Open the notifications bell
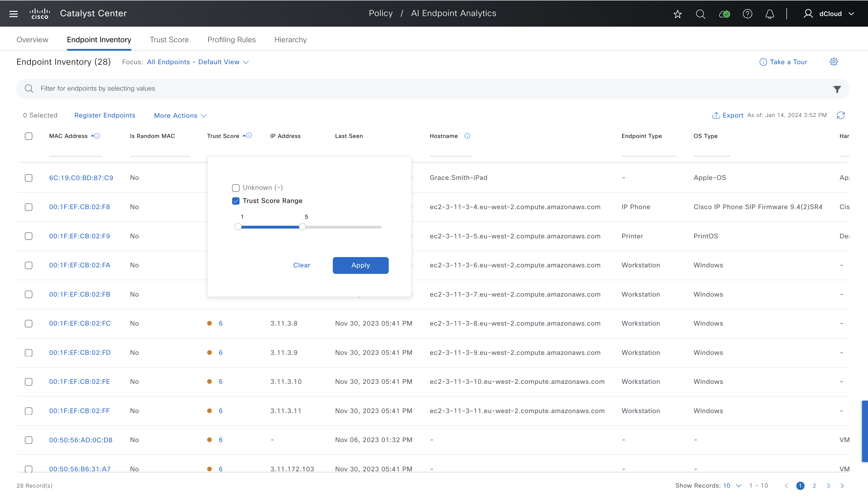This screenshot has height=499, width=868. point(770,14)
